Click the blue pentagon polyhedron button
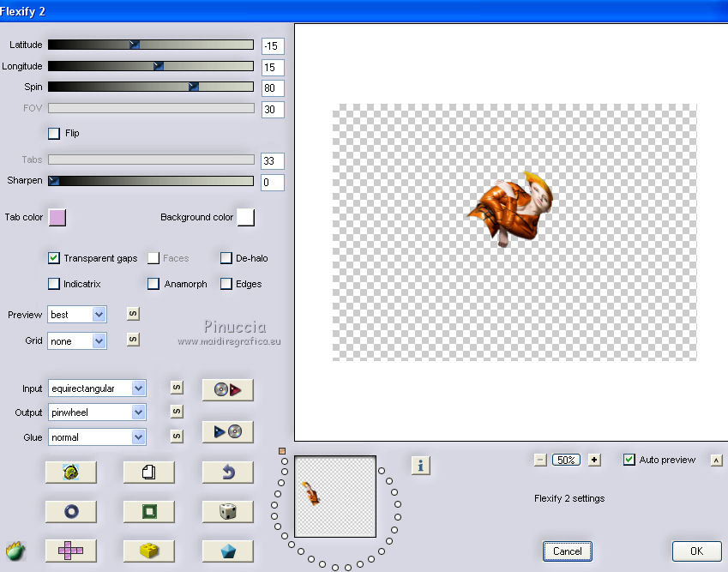 (x=227, y=551)
